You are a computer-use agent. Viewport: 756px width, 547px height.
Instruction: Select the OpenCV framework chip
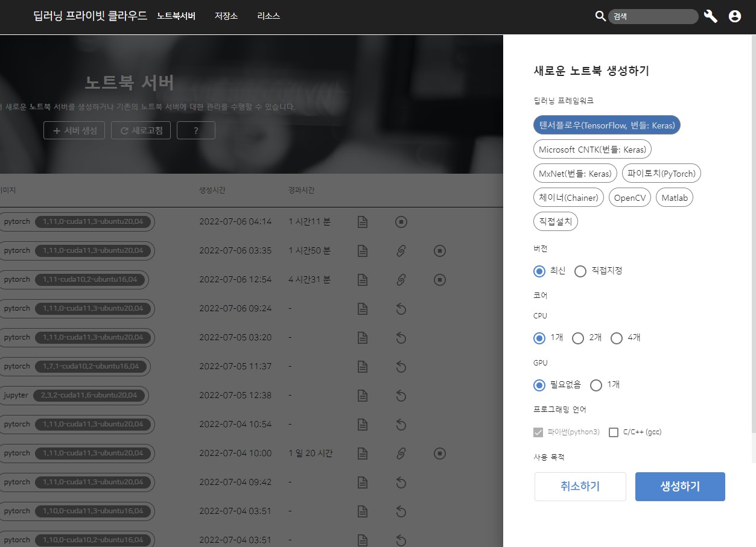coord(630,197)
